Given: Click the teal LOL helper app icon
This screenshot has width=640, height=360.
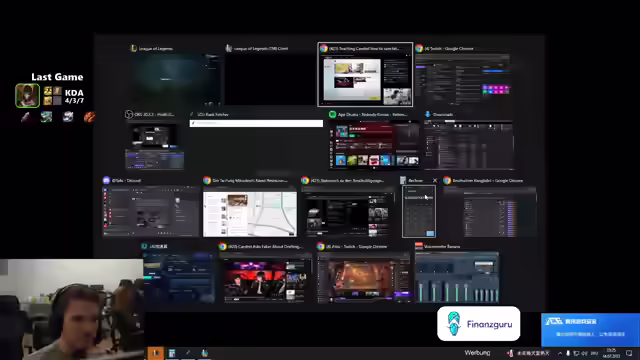Looking at the screenshot, I should click(144, 246).
